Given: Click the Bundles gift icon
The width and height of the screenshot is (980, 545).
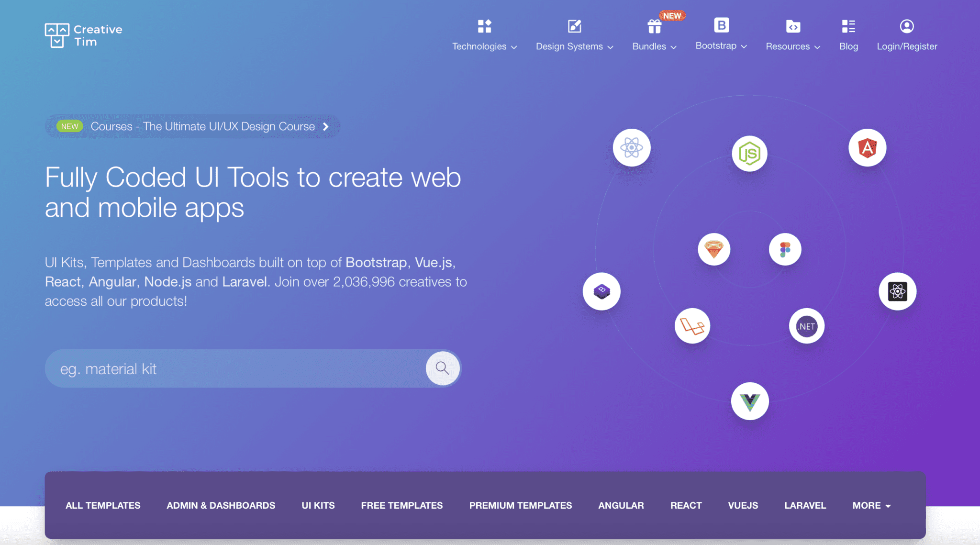Looking at the screenshot, I should pyautogui.click(x=654, y=26).
